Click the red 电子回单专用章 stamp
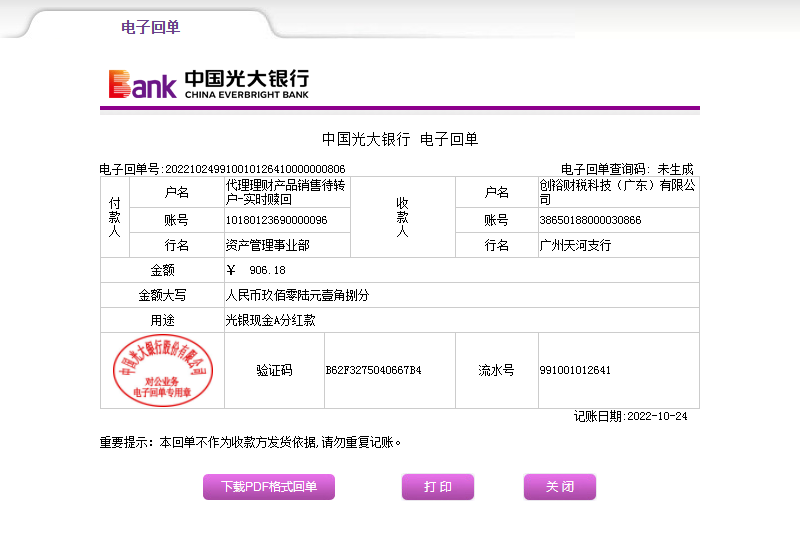Image resolution: width=800 pixels, height=534 pixels. (163, 370)
